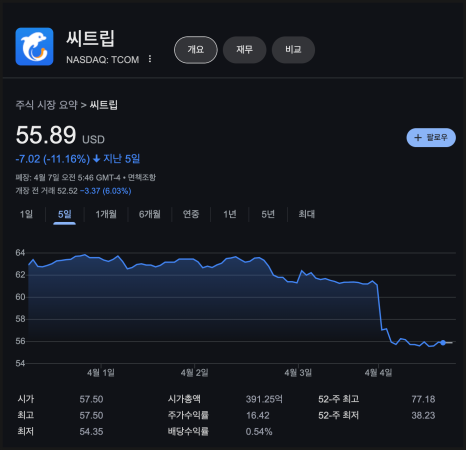Open the three-dot menu beside NASDAQ: TCOM
466x450 pixels.
click(x=150, y=59)
